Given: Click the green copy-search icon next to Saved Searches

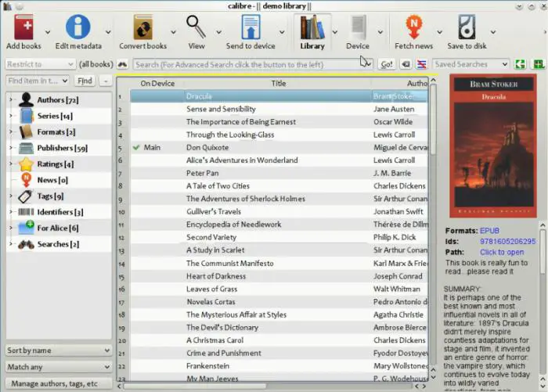Looking at the screenshot, I should (x=520, y=64).
